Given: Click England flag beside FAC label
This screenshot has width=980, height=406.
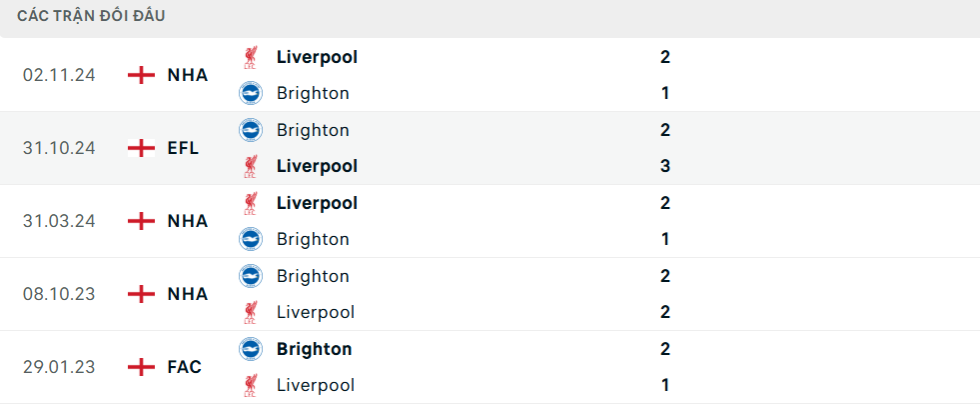Looking at the screenshot, I should point(141,367).
